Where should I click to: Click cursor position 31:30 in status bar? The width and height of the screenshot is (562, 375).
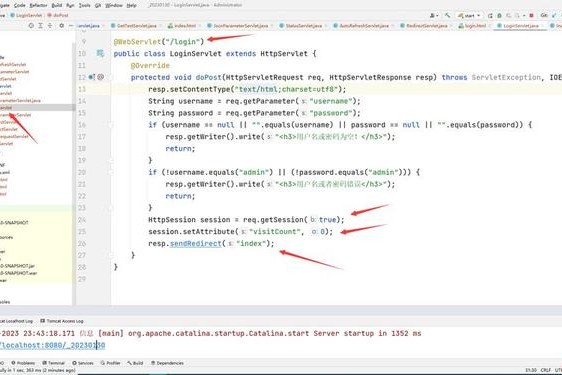pyautogui.click(x=531, y=370)
